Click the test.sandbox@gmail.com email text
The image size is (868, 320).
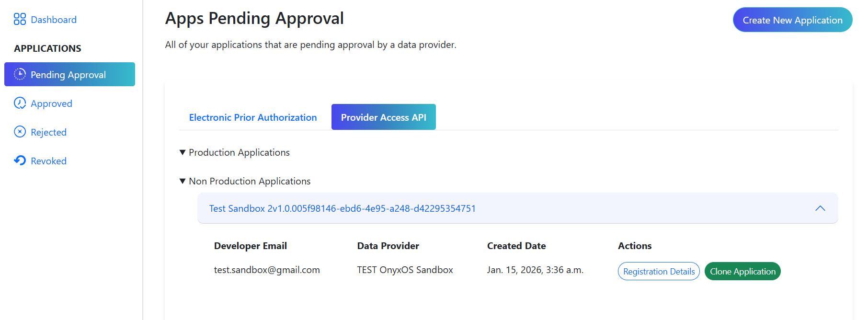[x=267, y=270]
